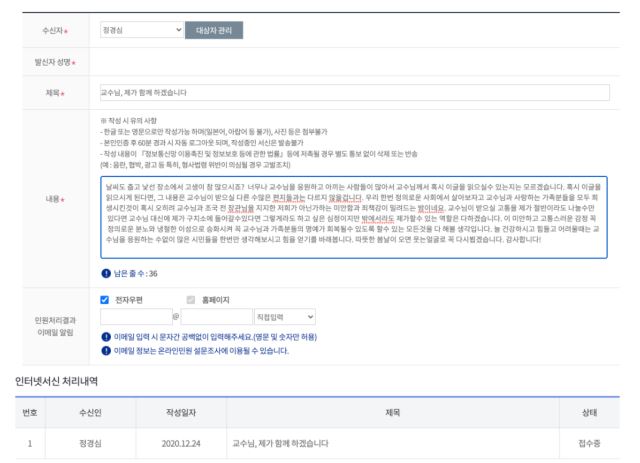Click the 남은 줄 수 : 36 text

coord(135,274)
